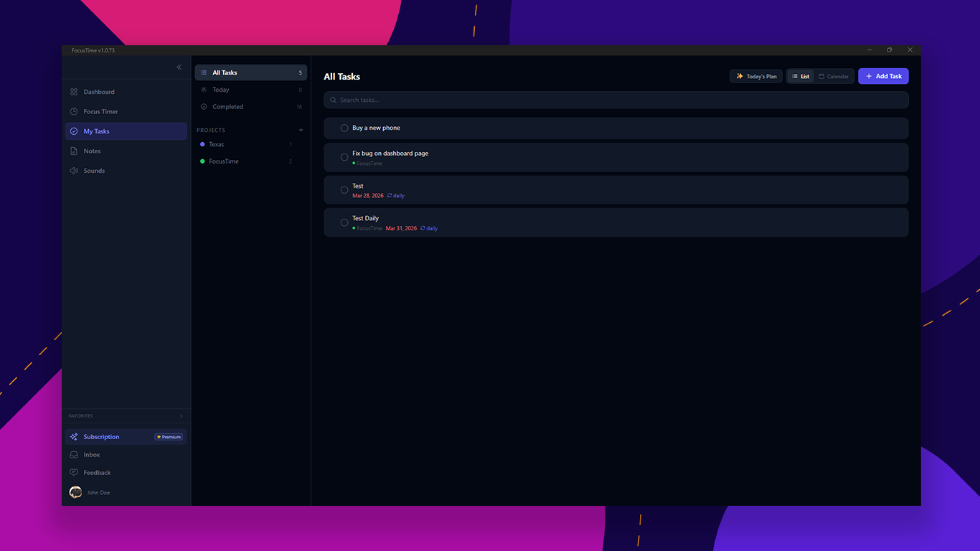The height and width of the screenshot is (551, 980).
Task: Collapse the sidebar with the double chevron
Action: tap(179, 67)
